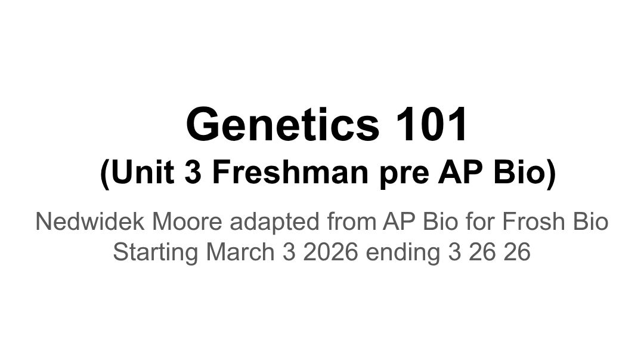The height and width of the screenshot is (363, 644).
Task: Click the number "101" in the title
Action: pos(431,124)
